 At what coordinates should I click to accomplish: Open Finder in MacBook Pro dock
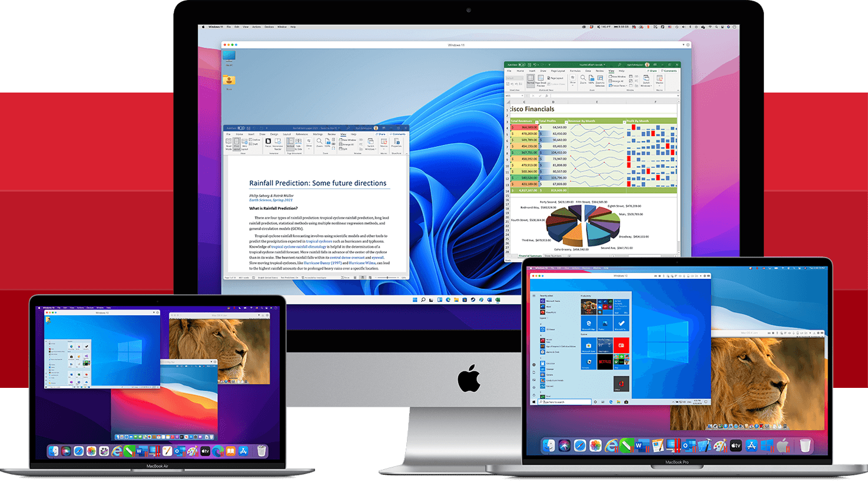[x=549, y=446]
